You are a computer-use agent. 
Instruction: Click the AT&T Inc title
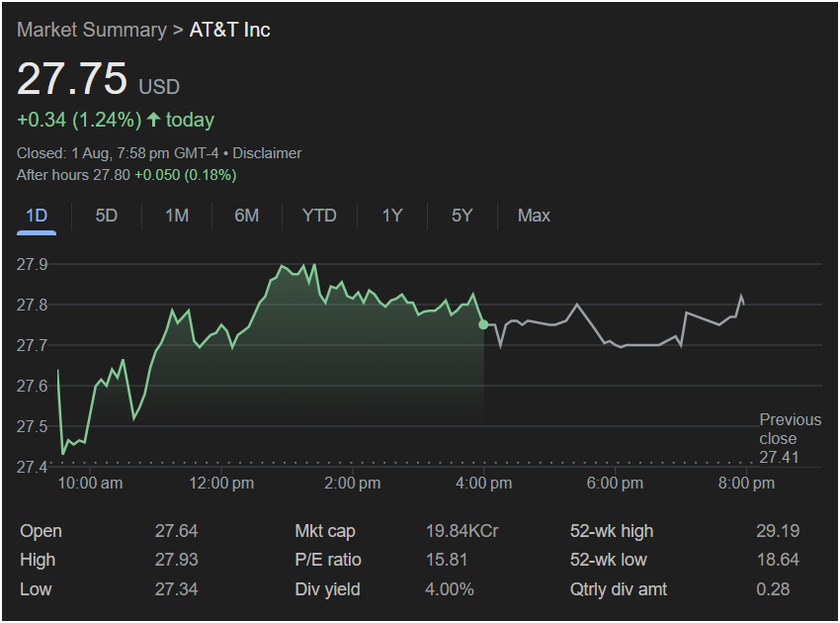click(230, 30)
